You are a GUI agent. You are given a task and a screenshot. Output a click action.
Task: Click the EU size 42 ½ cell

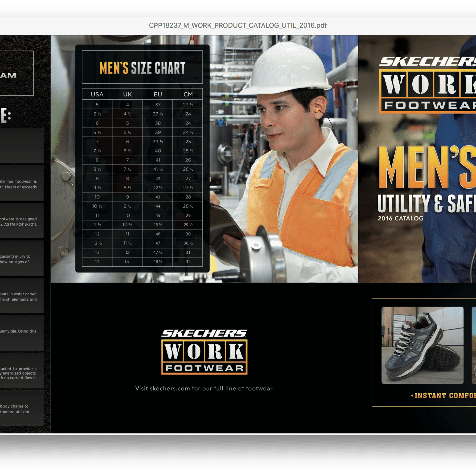[158, 188]
